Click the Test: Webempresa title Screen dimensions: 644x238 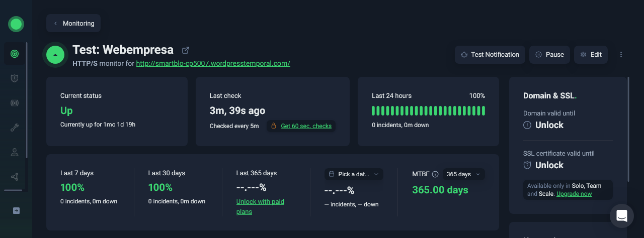[x=123, y=50]
